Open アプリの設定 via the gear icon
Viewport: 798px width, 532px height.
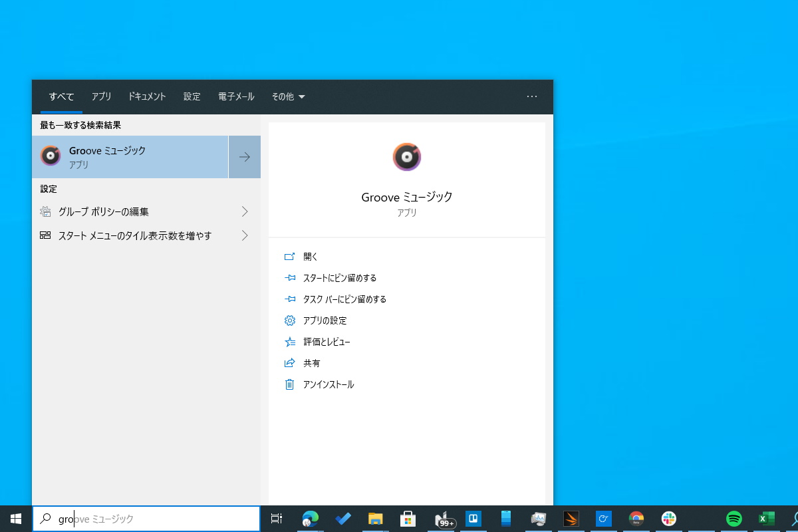pyautogui.click(x=290, y=321)
